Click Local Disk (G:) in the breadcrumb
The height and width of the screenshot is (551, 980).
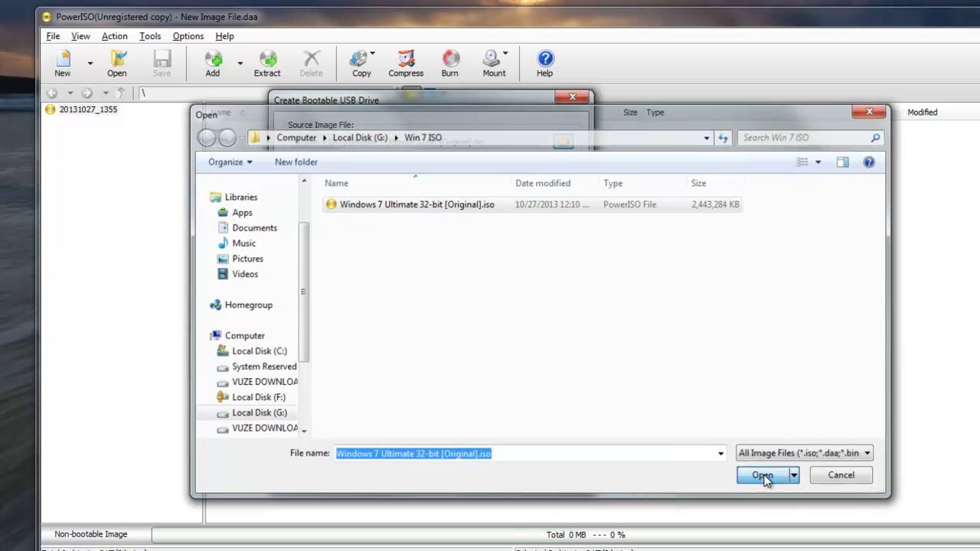coord(360,138)
